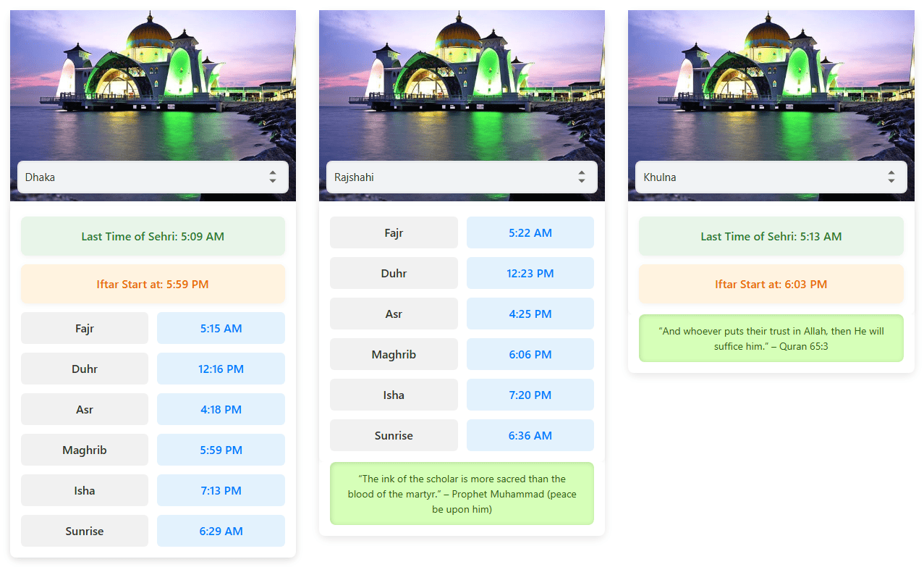The height and width of the screenshot is (567, 924).
Task: Click the Isha label in the Dhaka card
Action: tap(85, 490)
